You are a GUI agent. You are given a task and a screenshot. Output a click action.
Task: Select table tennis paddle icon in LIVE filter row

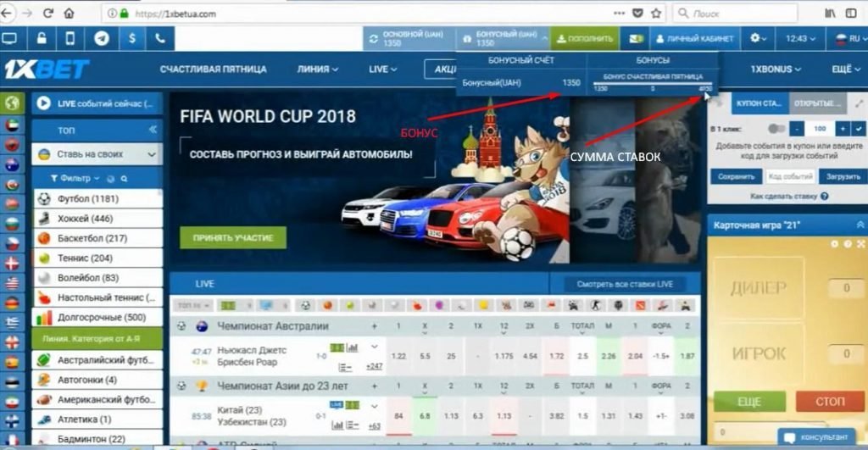417,305
